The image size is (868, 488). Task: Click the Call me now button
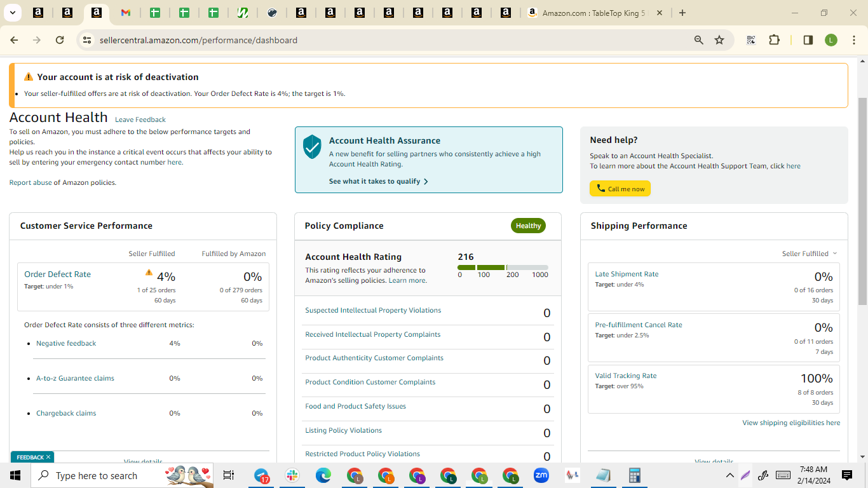point(620,189)
